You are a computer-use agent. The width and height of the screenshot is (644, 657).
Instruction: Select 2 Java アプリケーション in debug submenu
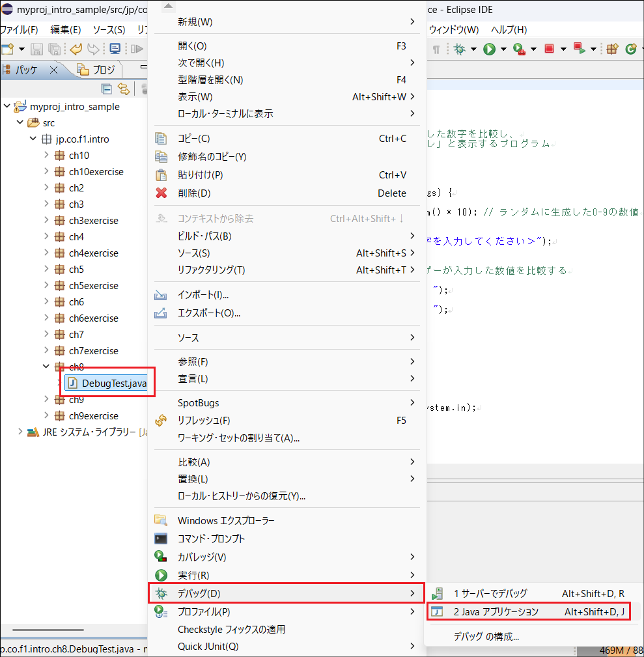pyautogui.click(x=496, y=611)
